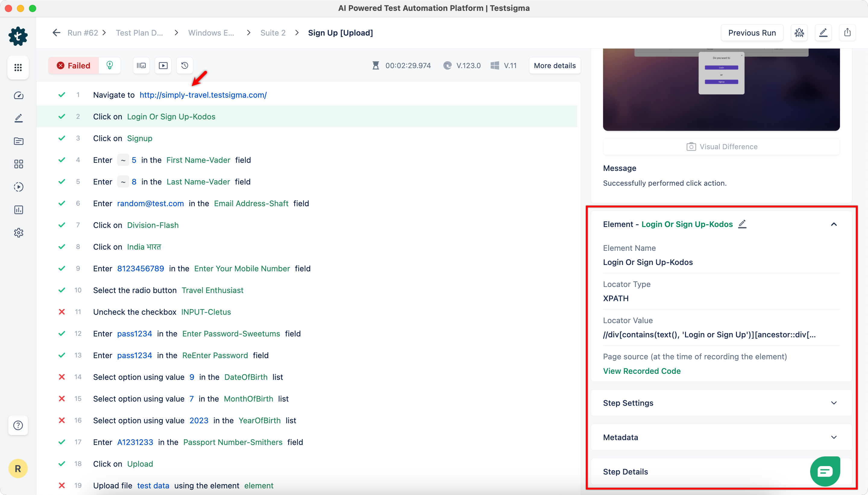This screenshot has height=495, width=868.
Task: Open Help via the question mark icon
Action: (18, 425)
